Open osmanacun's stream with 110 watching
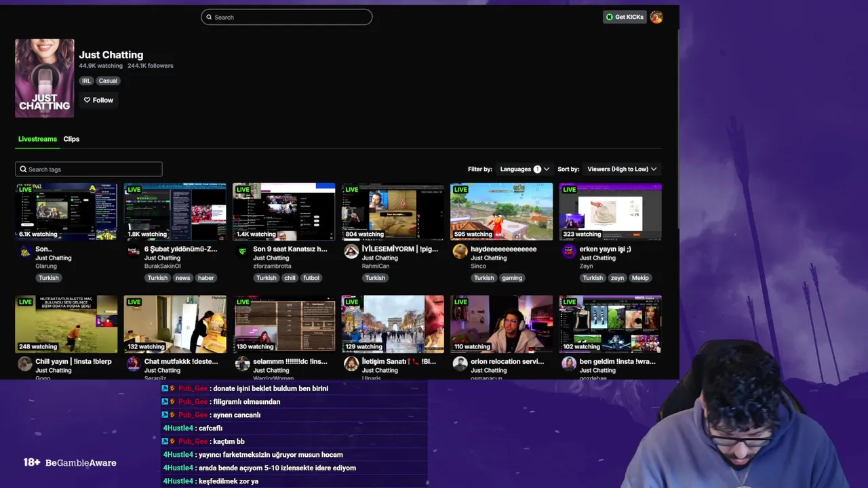868x488 pixels. pyautogui.click(x=502, y=324)
